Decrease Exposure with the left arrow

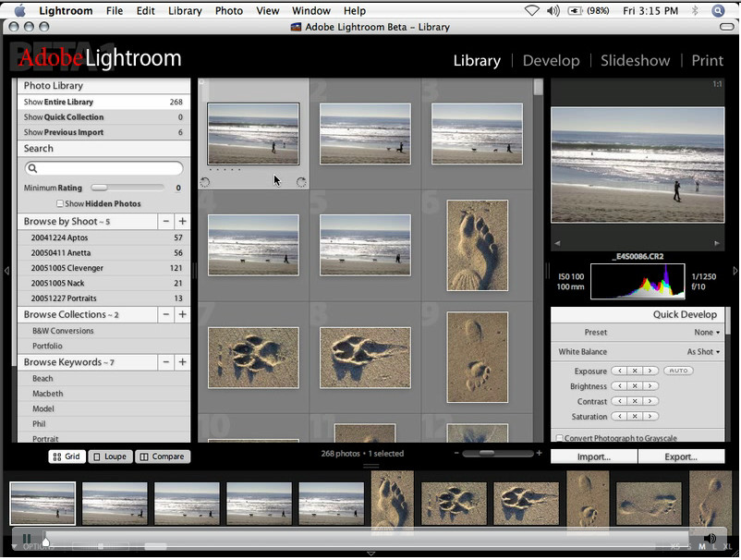620,371
